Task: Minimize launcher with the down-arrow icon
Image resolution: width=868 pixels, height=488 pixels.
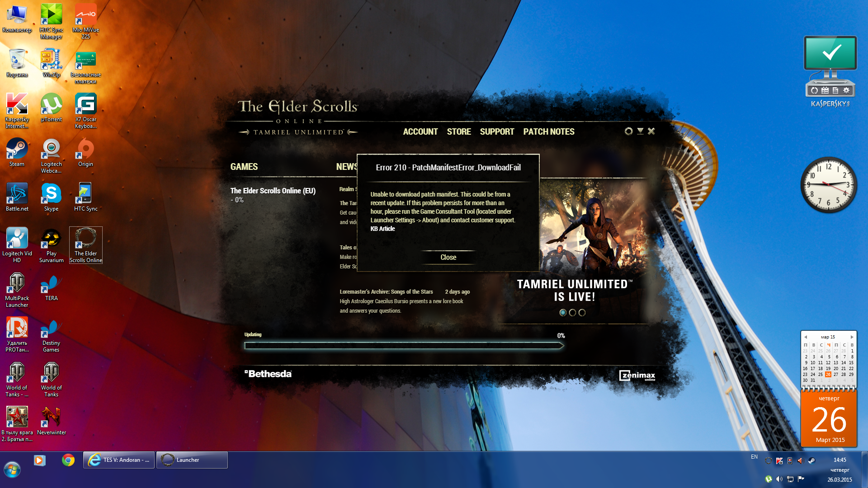Action: point(640,131)
